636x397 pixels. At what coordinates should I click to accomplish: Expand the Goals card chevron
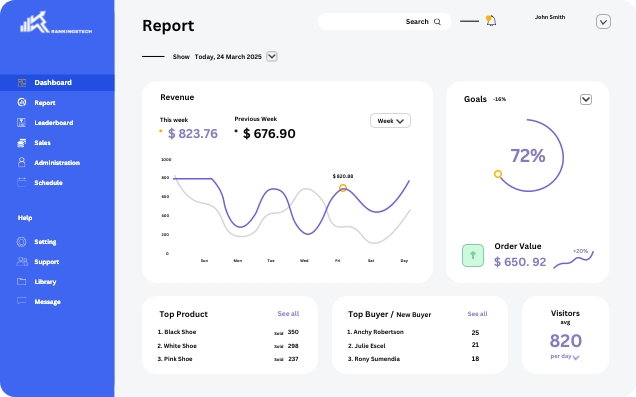coord(586,99)
